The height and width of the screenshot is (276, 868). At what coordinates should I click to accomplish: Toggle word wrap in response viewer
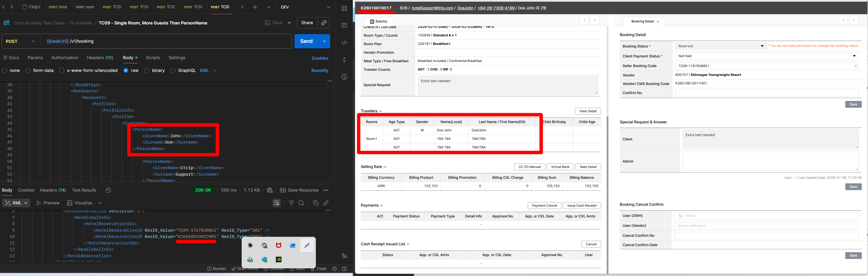[276, 203]
